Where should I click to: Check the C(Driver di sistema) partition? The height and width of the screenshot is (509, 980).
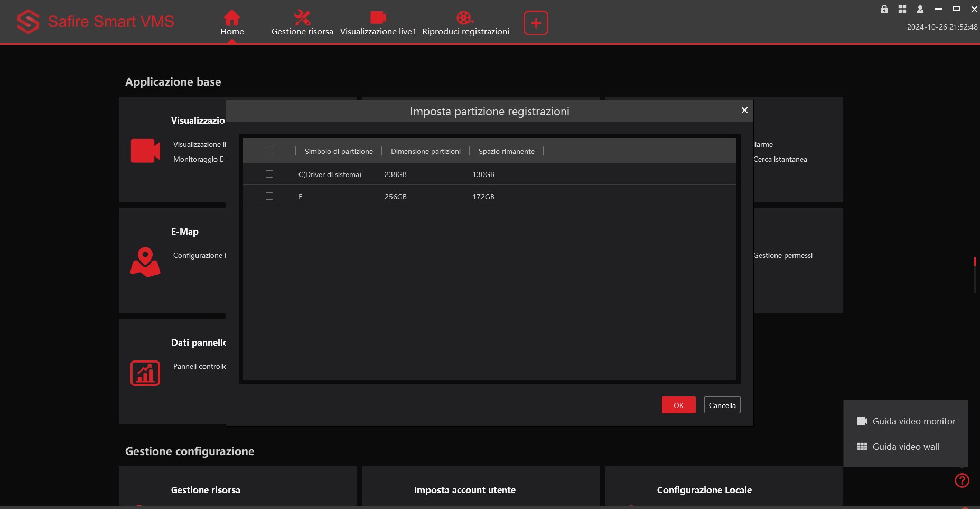click(x=269, y=174)
